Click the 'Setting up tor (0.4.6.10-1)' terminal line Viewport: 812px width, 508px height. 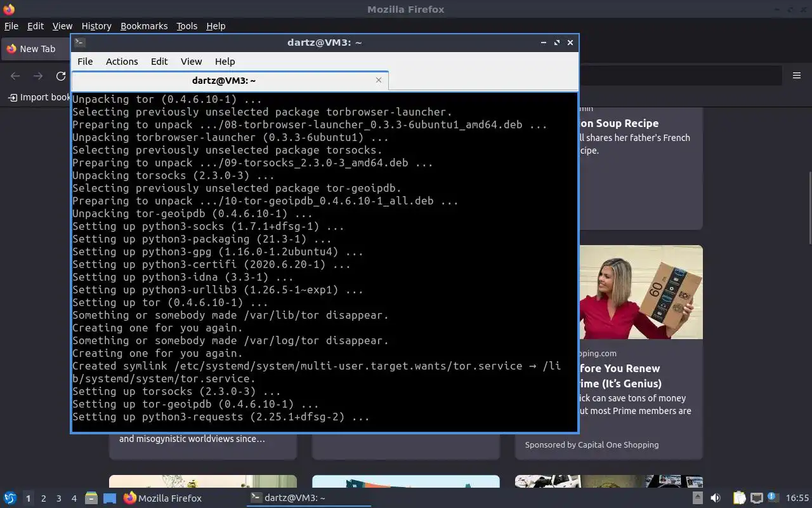point(170,302)
